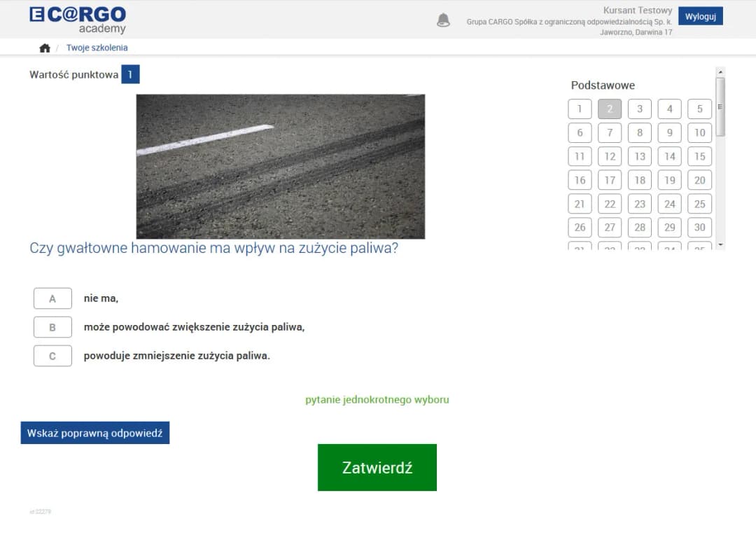Click the Wyloguj logout button
The image size is (756, 554).
pos(700,17)
